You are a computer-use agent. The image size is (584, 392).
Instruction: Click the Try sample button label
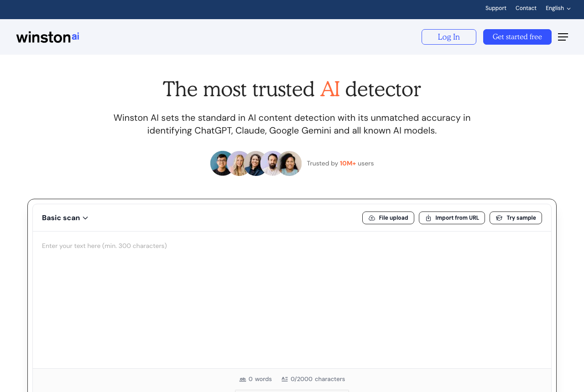tap(521, 218)
